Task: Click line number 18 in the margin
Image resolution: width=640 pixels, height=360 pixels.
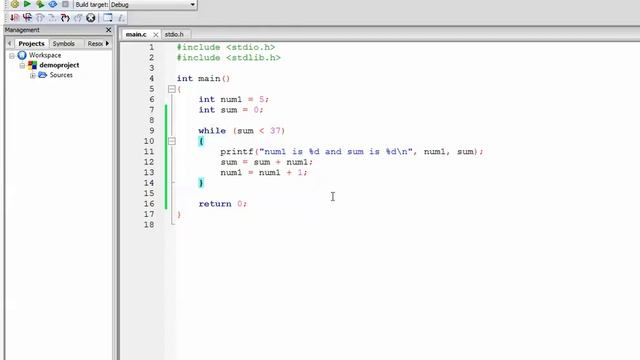Action: (149, 224)
